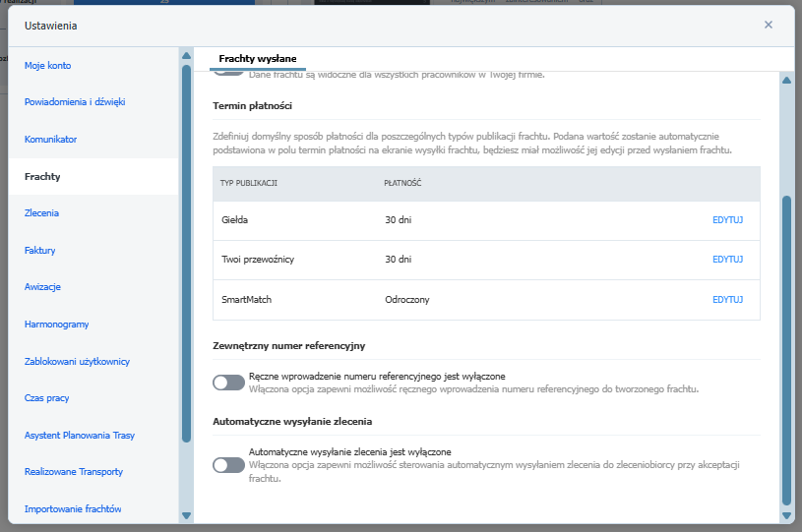Click content pane scroll up arrow

click(786, 81)
